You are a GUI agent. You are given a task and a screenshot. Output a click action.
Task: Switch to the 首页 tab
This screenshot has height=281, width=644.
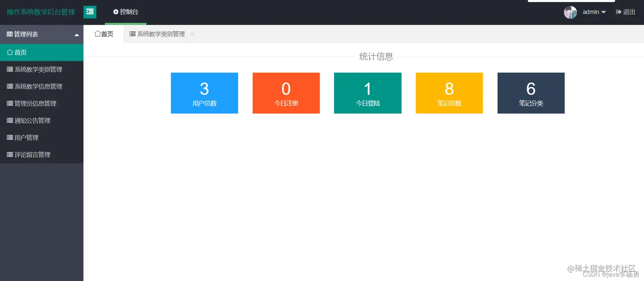(103, 34)
